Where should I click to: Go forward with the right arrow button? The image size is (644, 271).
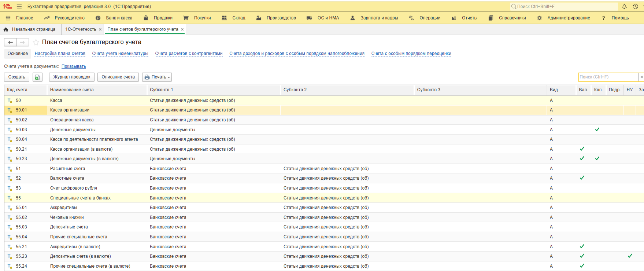[22, 42]
